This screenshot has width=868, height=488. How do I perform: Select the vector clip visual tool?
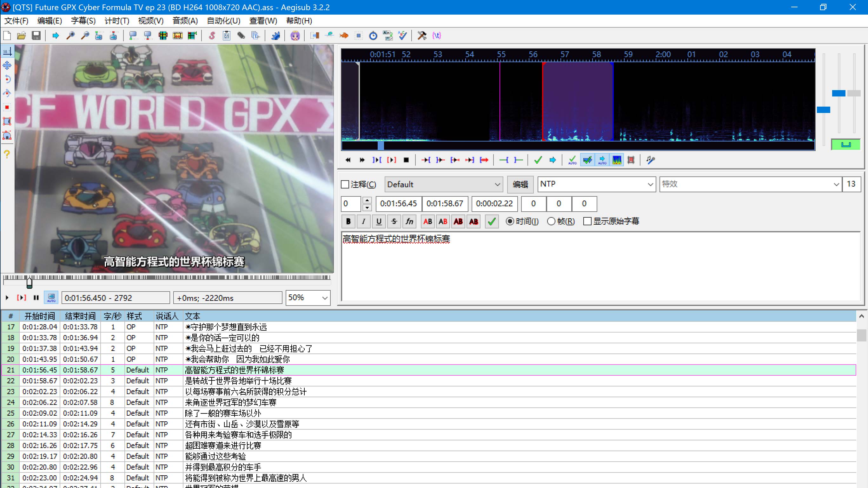[x=7, y=135]
